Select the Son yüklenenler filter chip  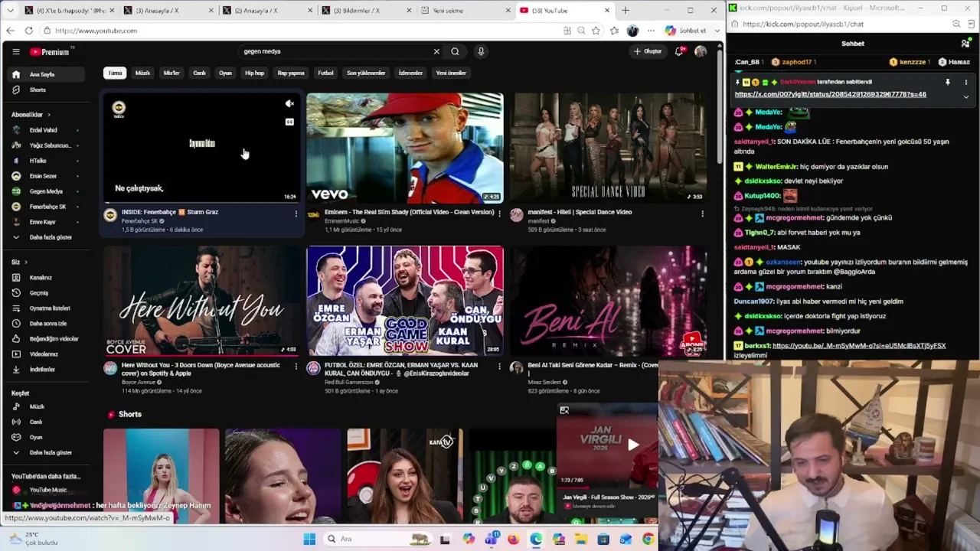click(366, 73)
